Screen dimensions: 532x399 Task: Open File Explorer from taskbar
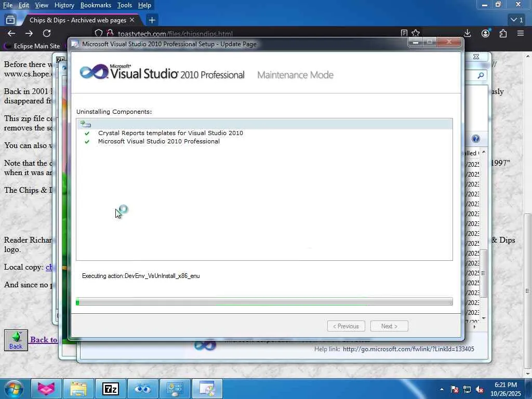[78, 389]
